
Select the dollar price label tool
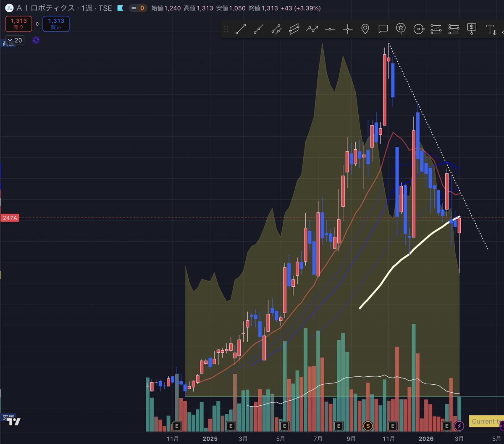pyautogui.click(x=472, y=29)
